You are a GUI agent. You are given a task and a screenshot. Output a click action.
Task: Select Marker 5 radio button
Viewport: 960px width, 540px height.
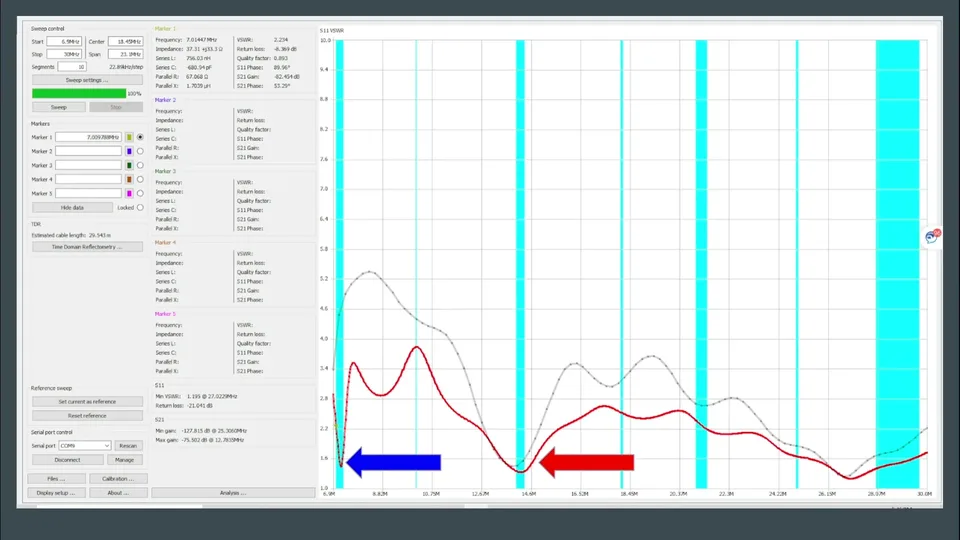click(140, 193)
